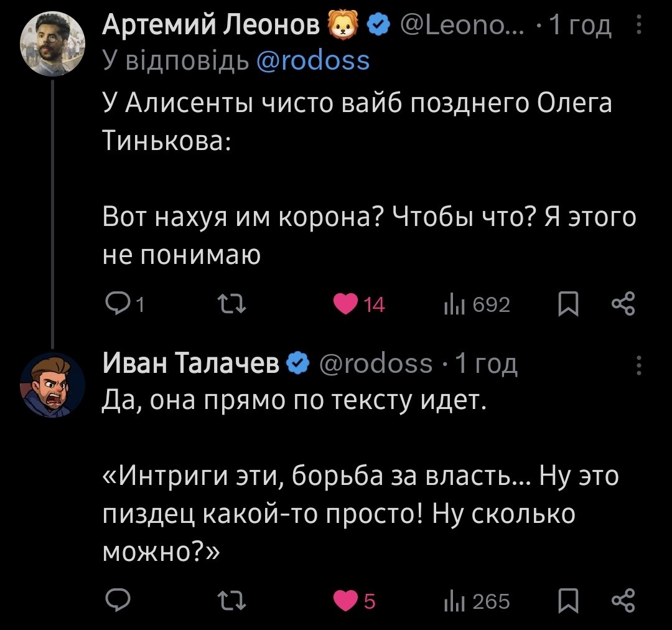The image size is (672, 630).
Task: Bookmark Артемий Леонов's tweet
Action: [568, 304]
